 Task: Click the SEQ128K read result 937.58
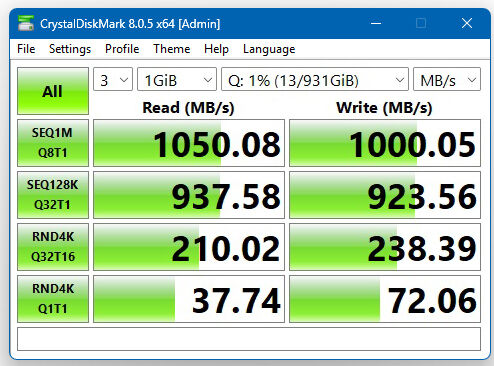[x=189, y=195]
